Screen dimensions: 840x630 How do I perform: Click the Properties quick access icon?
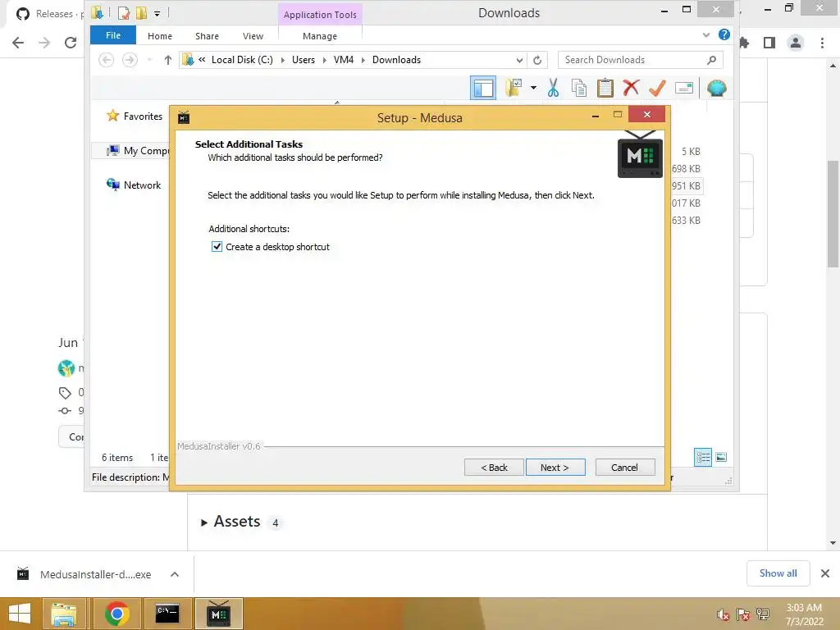point(124,13)
